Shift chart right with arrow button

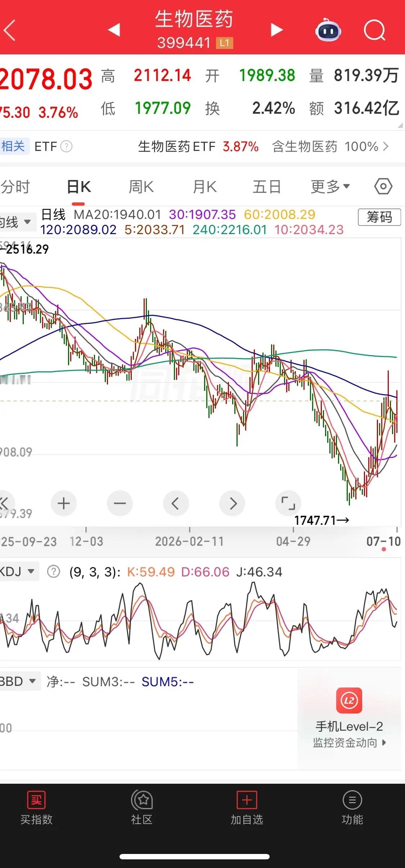(x=232, y=503)
